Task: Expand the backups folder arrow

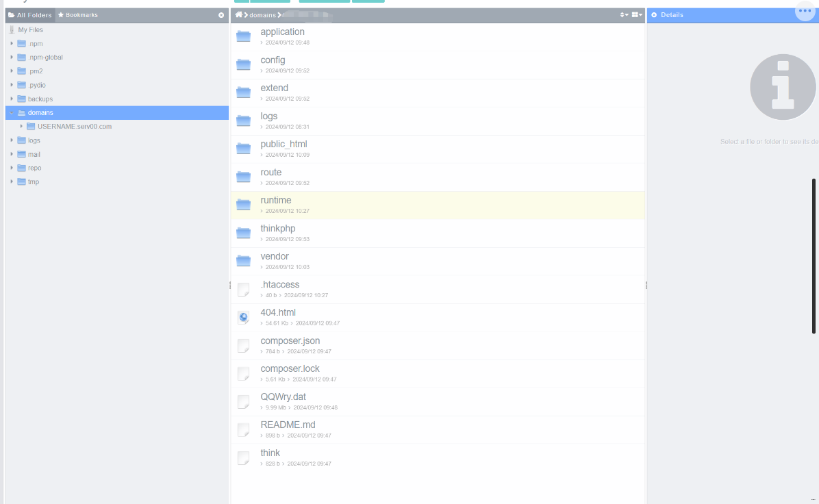Action: pos(12,99)
